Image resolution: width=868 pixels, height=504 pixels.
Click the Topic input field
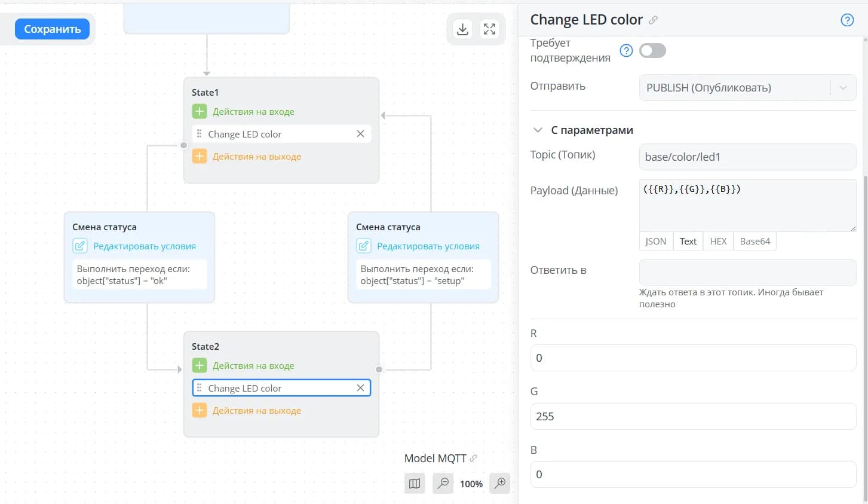747,157
